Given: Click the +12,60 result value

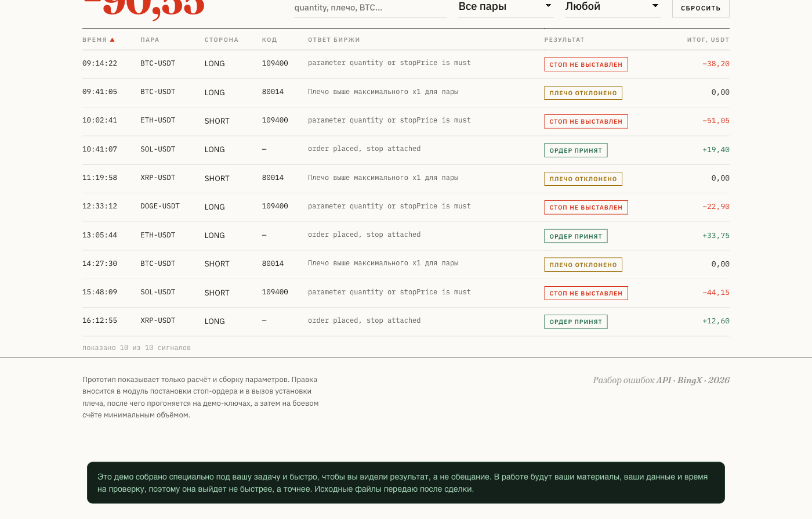Looking at the screenshot, I should pos(716,321).
